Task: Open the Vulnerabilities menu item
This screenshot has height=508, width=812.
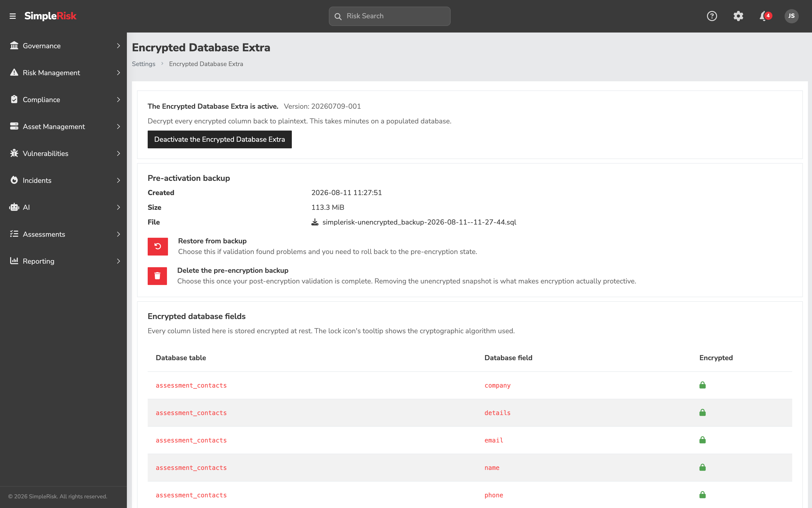Action: (63, 153)
